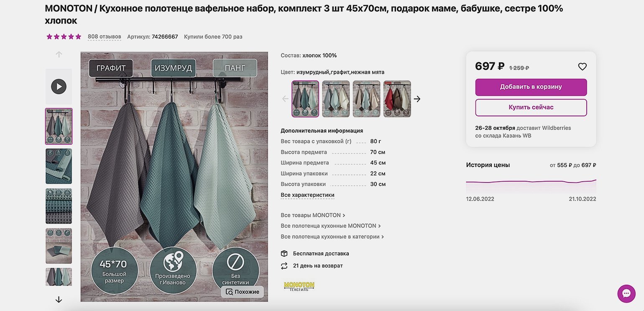Open the chat support bubble icon

626,293
